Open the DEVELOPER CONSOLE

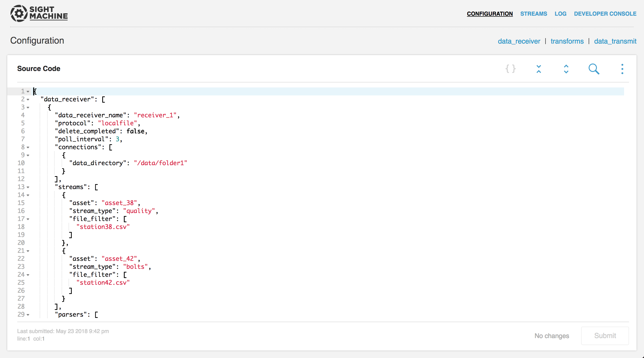[605, 14]
